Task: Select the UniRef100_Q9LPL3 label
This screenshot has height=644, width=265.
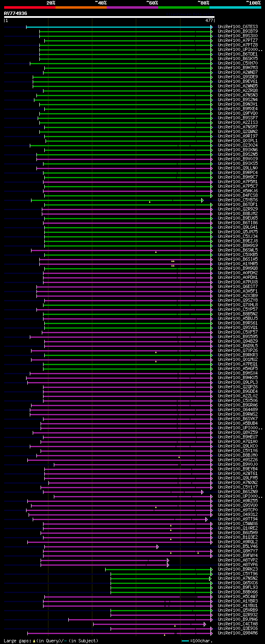Action: (237, 383)
